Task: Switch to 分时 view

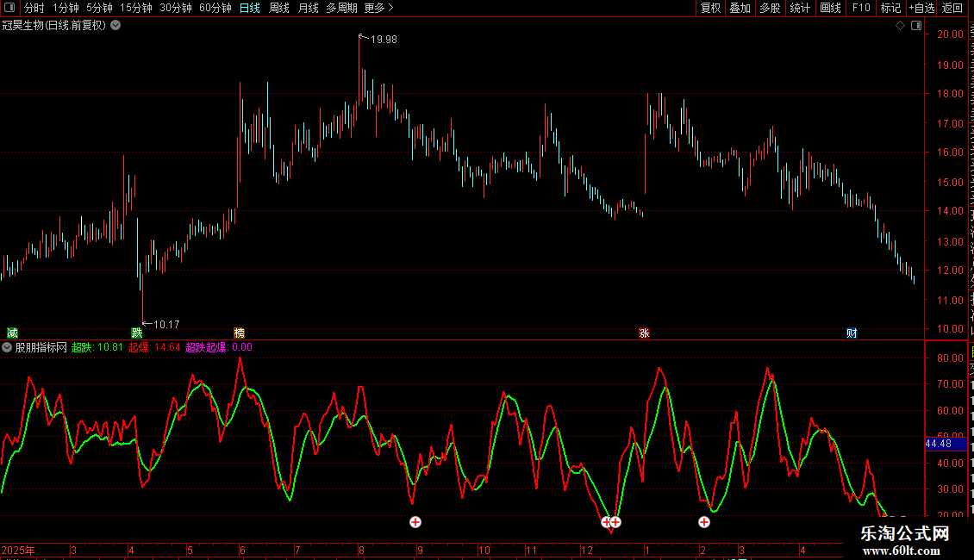Action: [34, 8]
